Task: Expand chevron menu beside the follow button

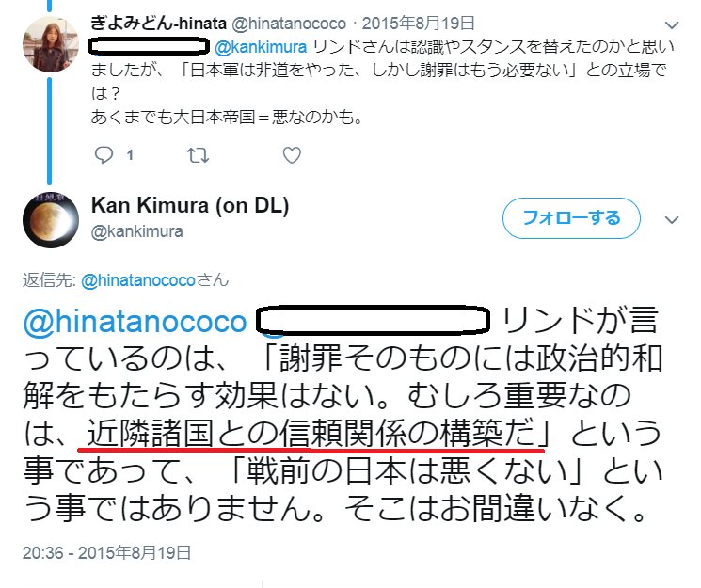Action: click(x=672, y=219)
